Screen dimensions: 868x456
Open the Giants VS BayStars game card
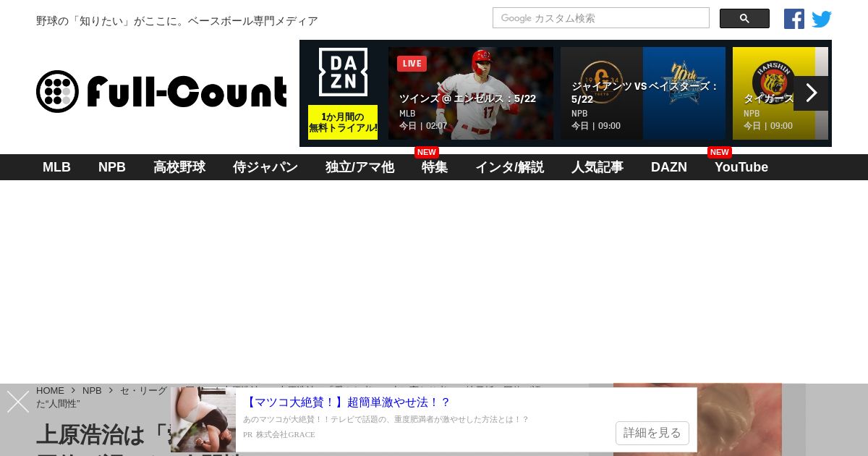click(x=643, y=93)
